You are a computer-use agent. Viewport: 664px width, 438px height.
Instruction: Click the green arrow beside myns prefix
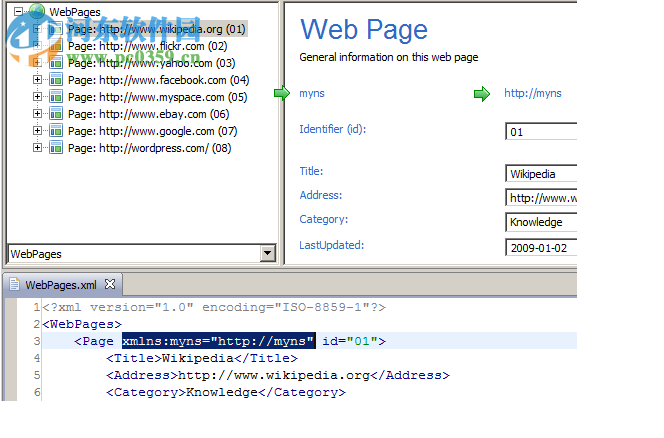[x=282, y=93]
